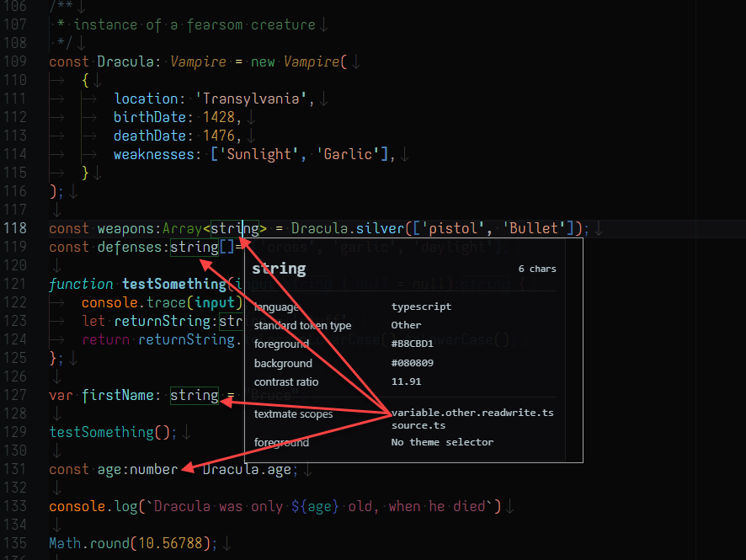Click 'string' heading in the token inspector
Image resolution: width=746 pixels, height=560 pixels.
click(279, 269)
